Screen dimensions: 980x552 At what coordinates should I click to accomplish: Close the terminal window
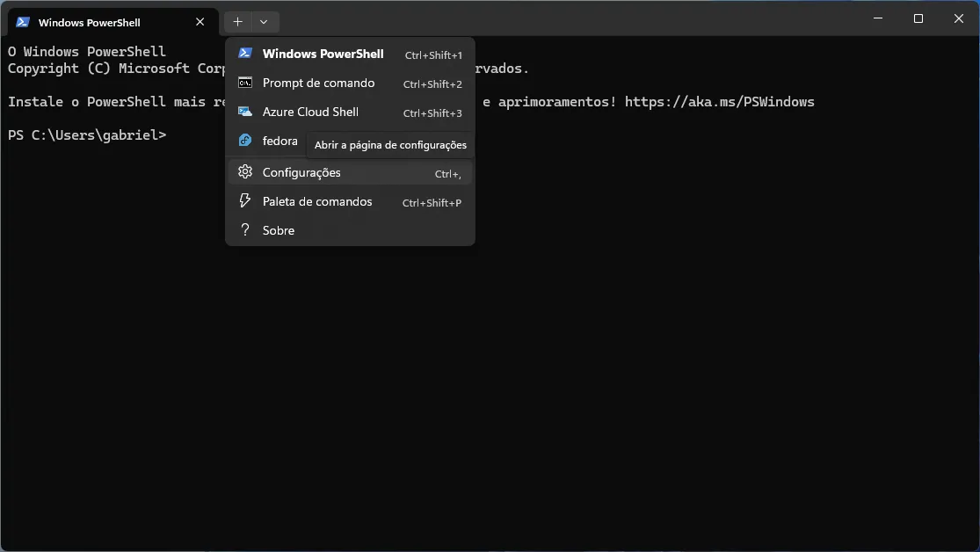coord(959,18)
